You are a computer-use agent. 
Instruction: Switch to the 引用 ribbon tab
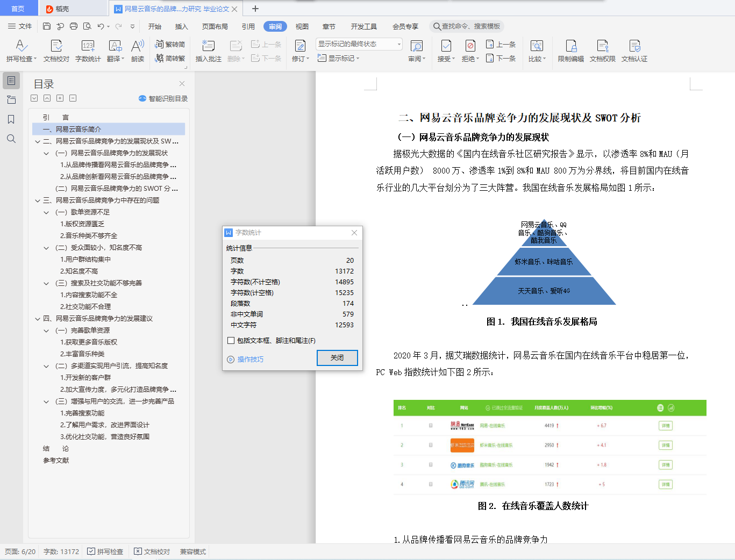pyautogui.click(x=248, y=26)
